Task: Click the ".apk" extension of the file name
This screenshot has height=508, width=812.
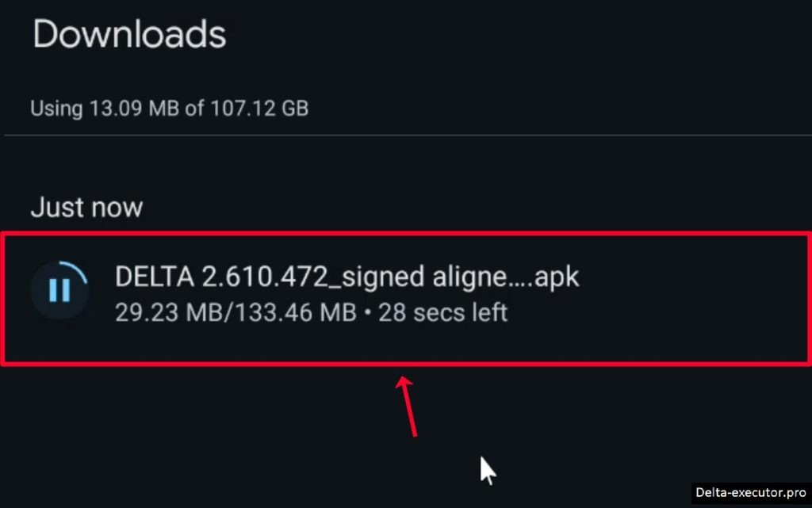Action: (556, 277)
